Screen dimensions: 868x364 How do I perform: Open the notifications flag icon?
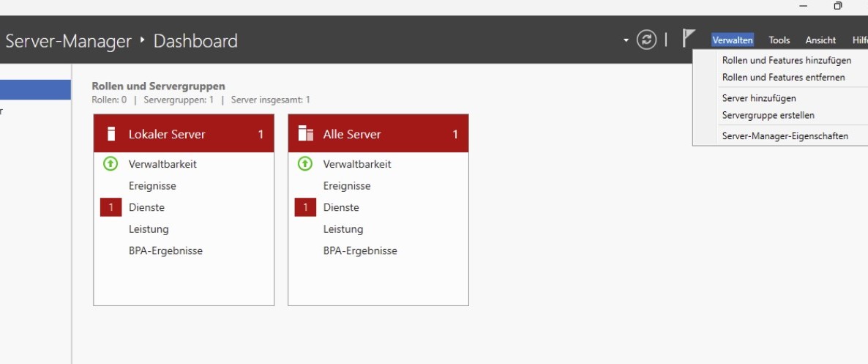coord(688,38)
